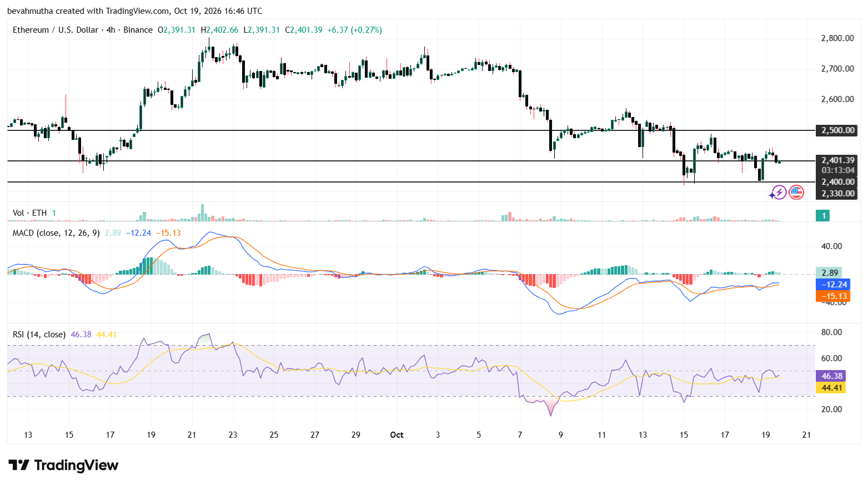
Task: Click the green volume scale label "1"
Action: [824, 216]
